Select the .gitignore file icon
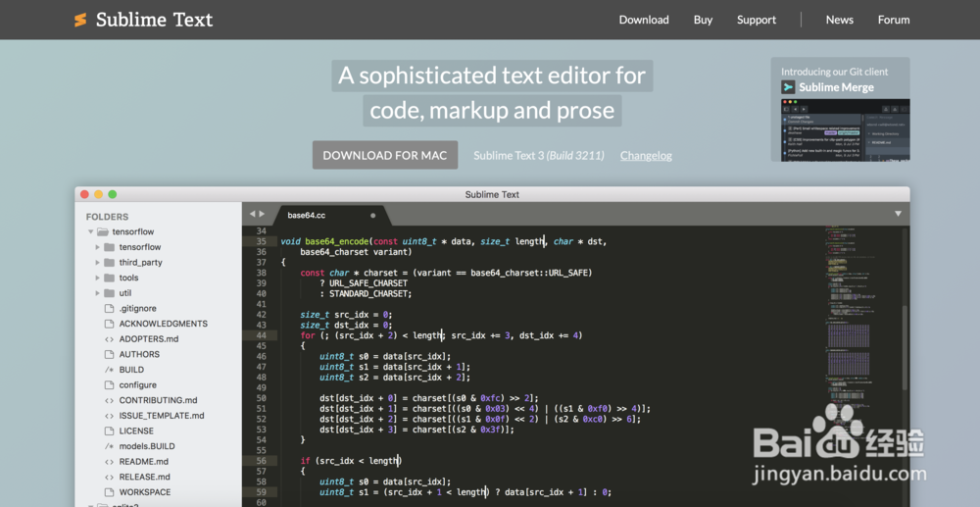The width and height of the screenshot is (980, 507). click(109, 308)
